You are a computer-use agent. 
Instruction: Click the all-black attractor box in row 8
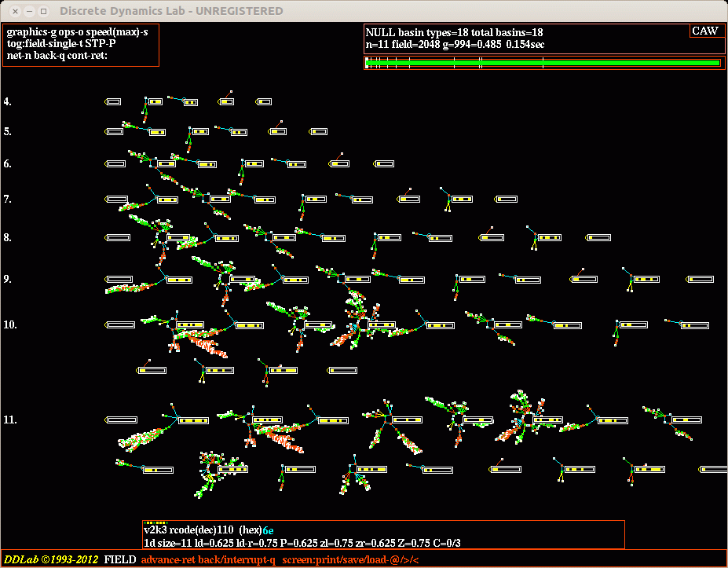click(x=118, y=238)
